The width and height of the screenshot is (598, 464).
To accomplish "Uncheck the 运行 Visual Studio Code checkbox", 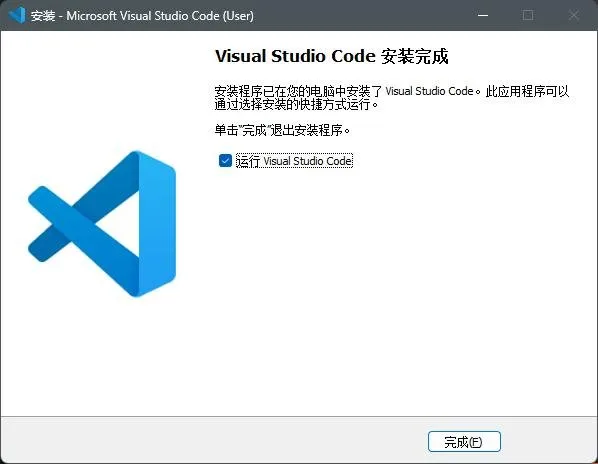I will coord(225,161).
